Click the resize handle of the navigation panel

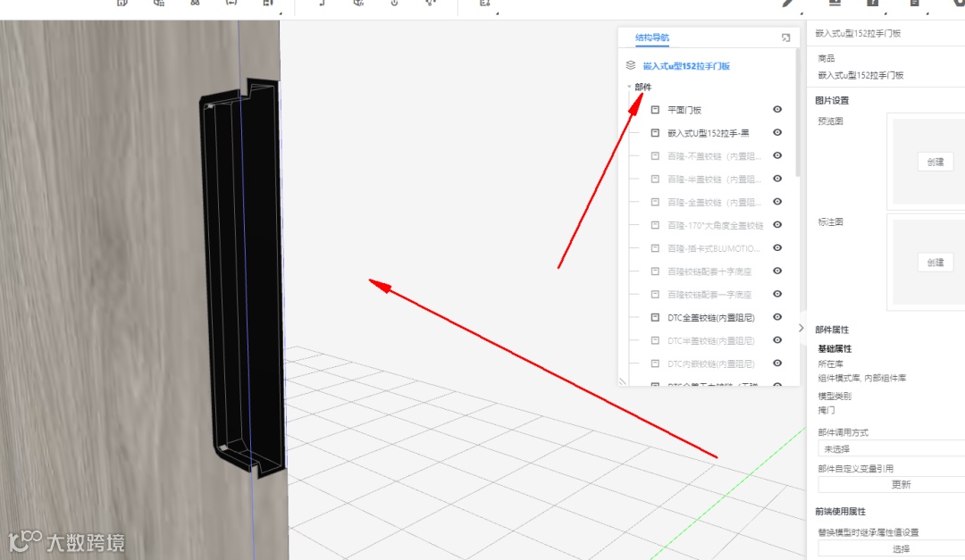(623, 381)
